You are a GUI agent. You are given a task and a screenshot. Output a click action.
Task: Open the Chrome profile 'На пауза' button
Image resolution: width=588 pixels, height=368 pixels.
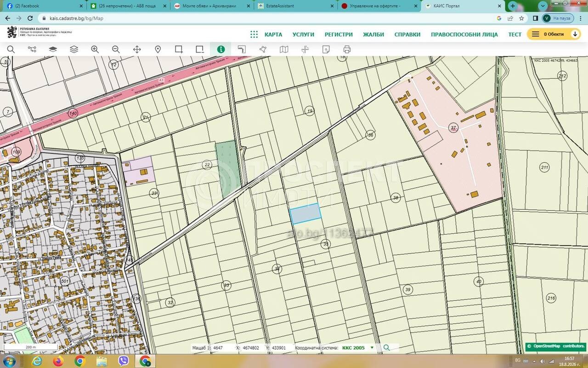click(558, 18)
